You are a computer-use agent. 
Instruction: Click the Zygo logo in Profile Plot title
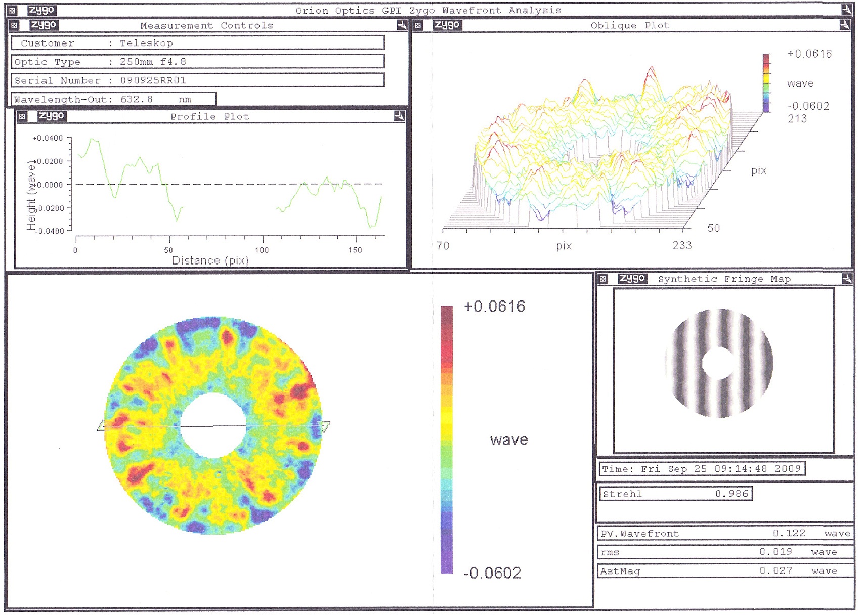pos(52,116)
